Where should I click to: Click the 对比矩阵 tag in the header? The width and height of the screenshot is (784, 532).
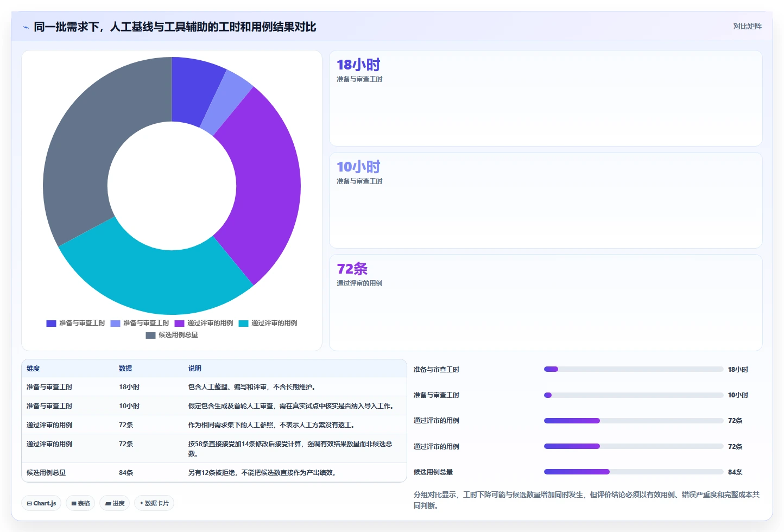[747, 26]
